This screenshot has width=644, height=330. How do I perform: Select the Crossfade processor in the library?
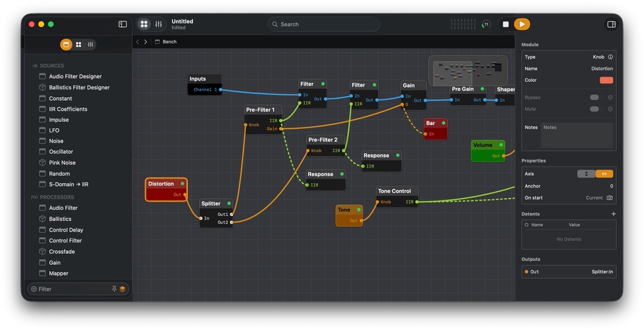[x=62, y=251]
